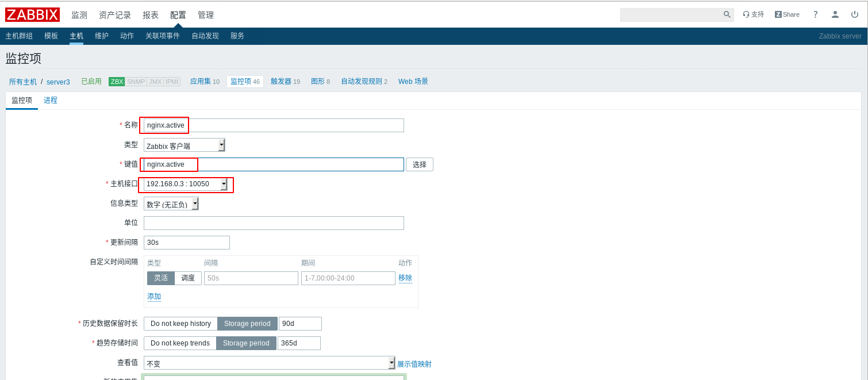Open the Share link
This screenshot has width=868, height=380.
pyautogui.click(x=787, y=14)
